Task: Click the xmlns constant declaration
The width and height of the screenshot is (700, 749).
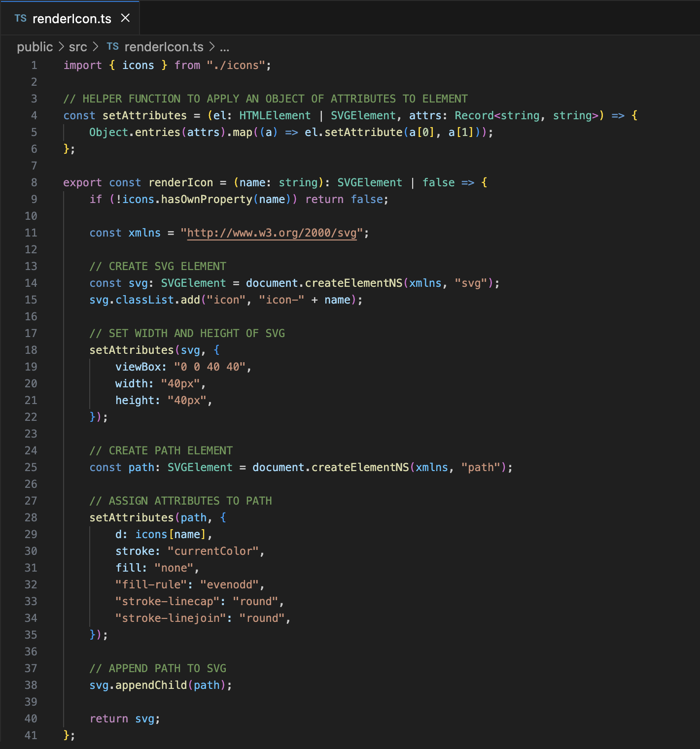Action: coord(144,233)
